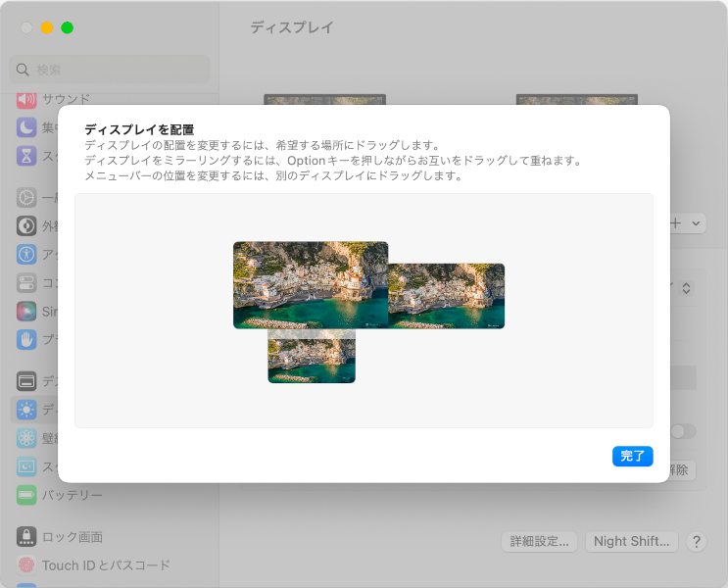Click the 検索 search field
Viewport: 728px width, 588px height.
109,70
